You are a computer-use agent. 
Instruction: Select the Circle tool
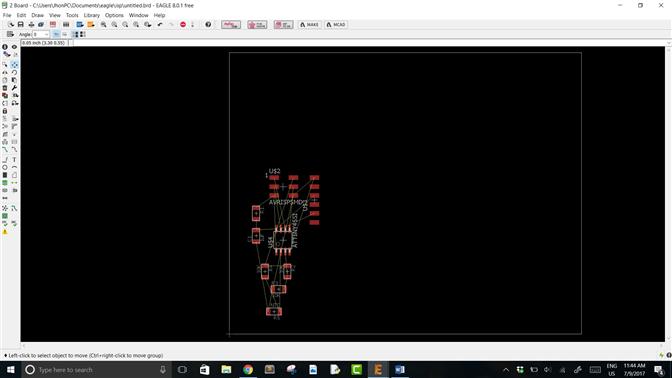5,167
